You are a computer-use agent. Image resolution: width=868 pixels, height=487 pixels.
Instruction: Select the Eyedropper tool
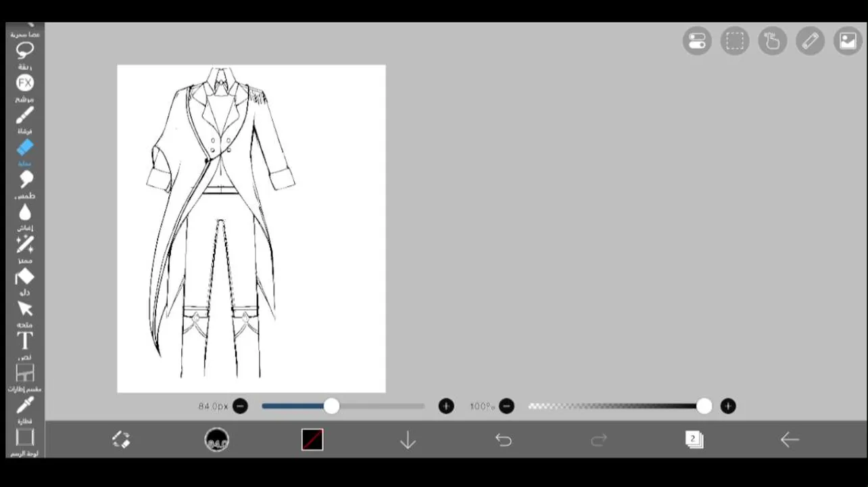(25, 405)
